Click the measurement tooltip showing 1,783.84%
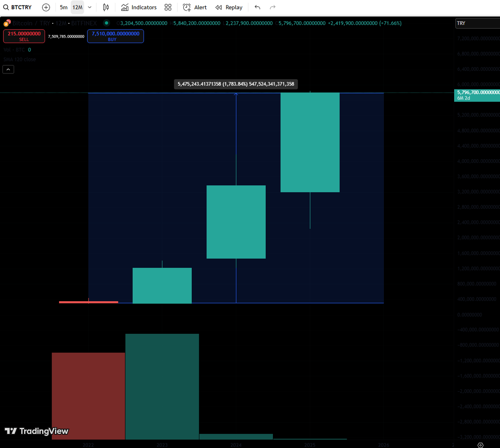The image size is (500, 448). (x=236, y=84)
